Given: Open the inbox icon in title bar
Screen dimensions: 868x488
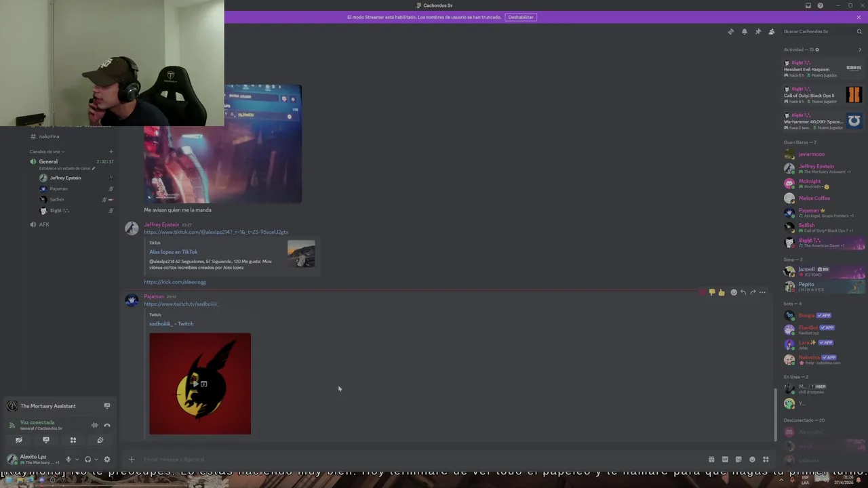Looking at the screenshot, I should point(808,5).
